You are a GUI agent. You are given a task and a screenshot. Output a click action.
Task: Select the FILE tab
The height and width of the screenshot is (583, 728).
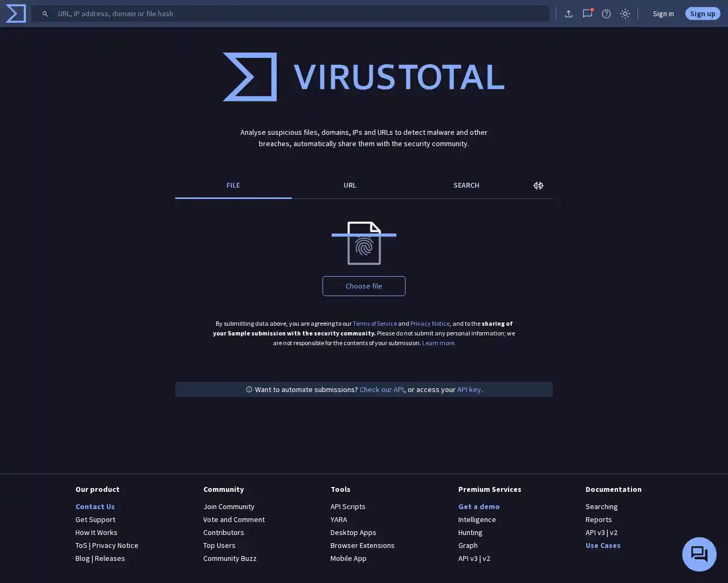coord(233,186)
